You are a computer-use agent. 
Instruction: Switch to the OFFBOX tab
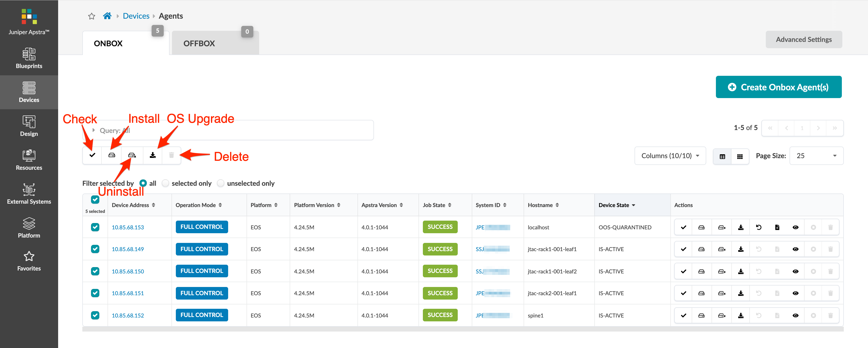(x=199, y=43)
